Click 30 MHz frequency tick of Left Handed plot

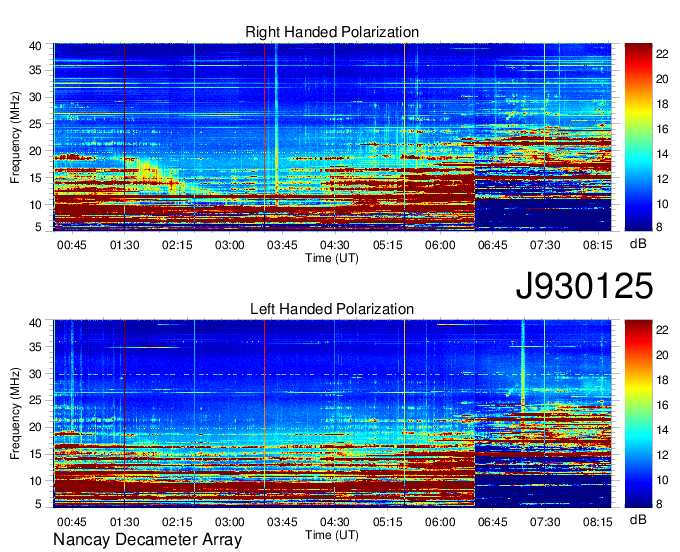coord(35,374)
